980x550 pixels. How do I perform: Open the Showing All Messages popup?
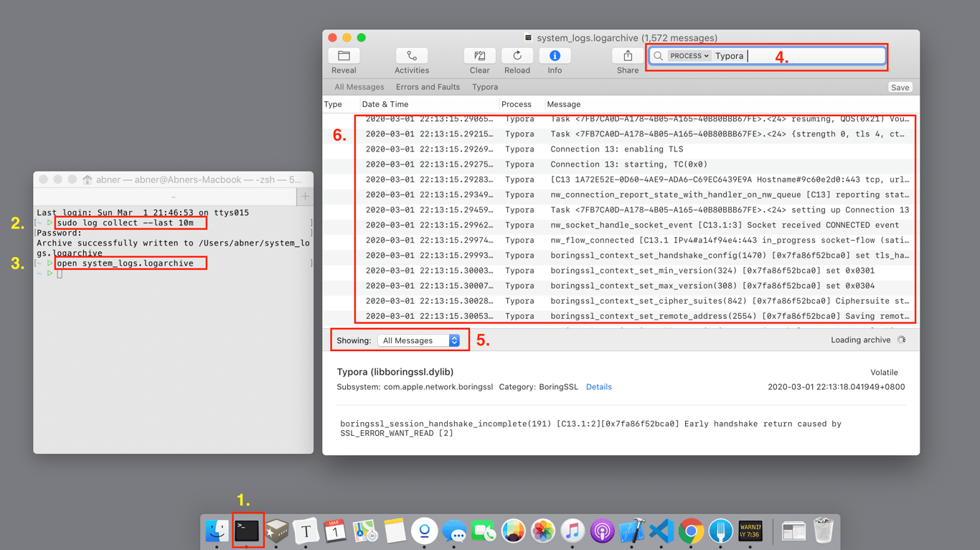pos(419,340)
